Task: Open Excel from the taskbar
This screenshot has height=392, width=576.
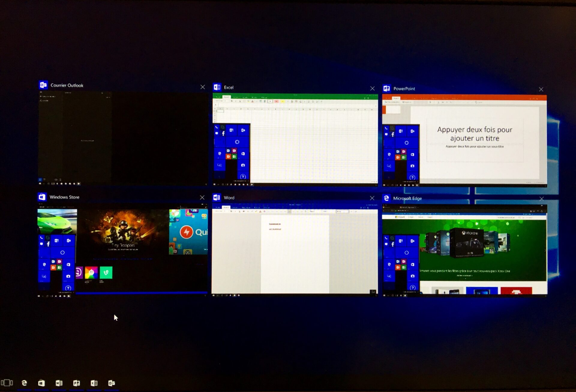Action: [94, 383]
